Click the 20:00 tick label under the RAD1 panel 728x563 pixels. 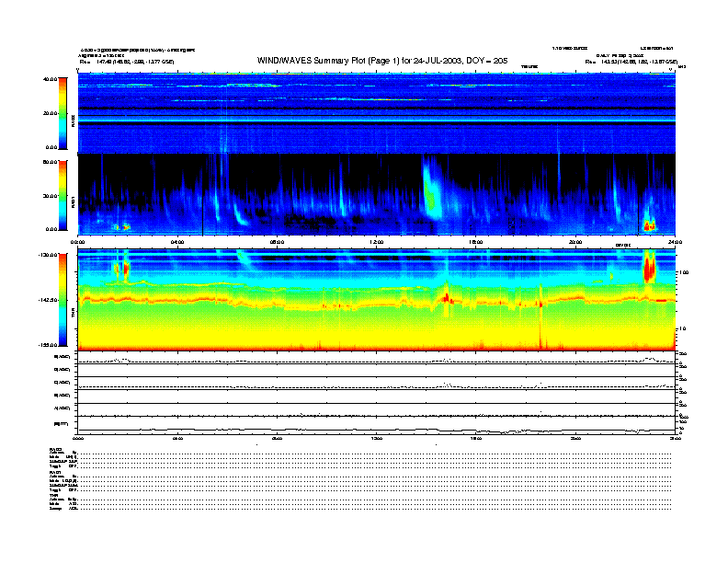[575, 242]
